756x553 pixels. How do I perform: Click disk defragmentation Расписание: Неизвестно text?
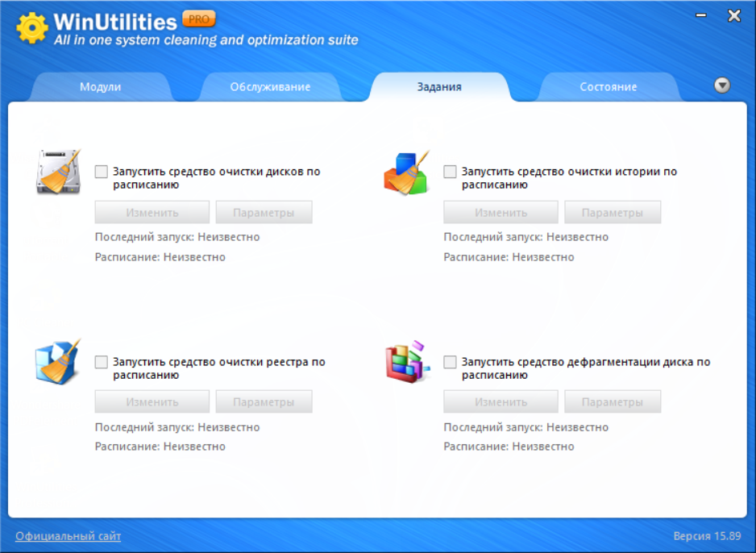point(509,447)
